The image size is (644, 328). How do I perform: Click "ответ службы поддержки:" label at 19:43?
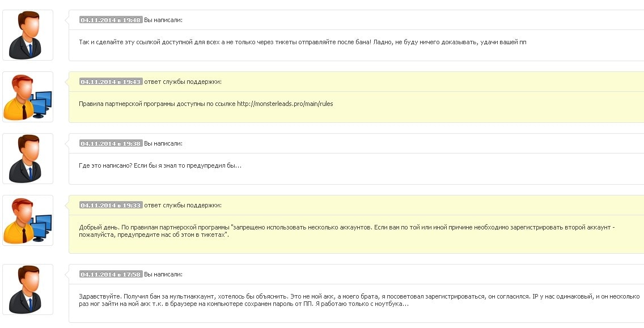(x=183, y=82)
